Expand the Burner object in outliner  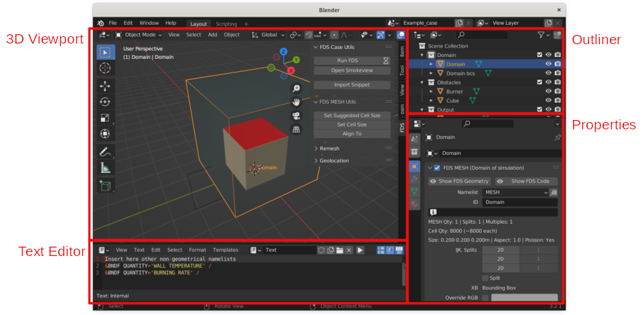point(431,91)
